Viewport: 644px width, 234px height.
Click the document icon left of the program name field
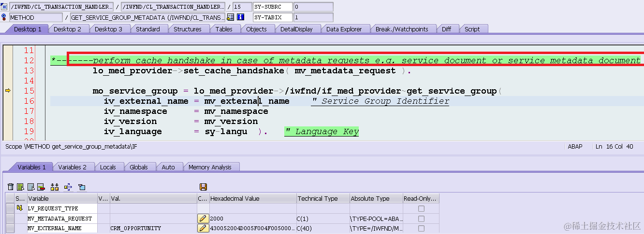tap(4, 7)
